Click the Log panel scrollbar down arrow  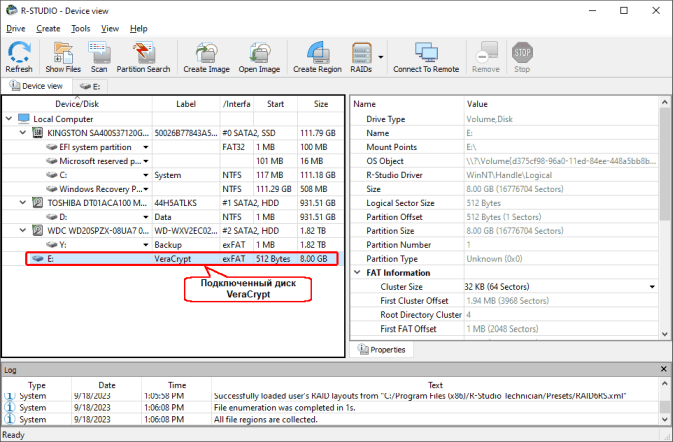pos(664,420)
